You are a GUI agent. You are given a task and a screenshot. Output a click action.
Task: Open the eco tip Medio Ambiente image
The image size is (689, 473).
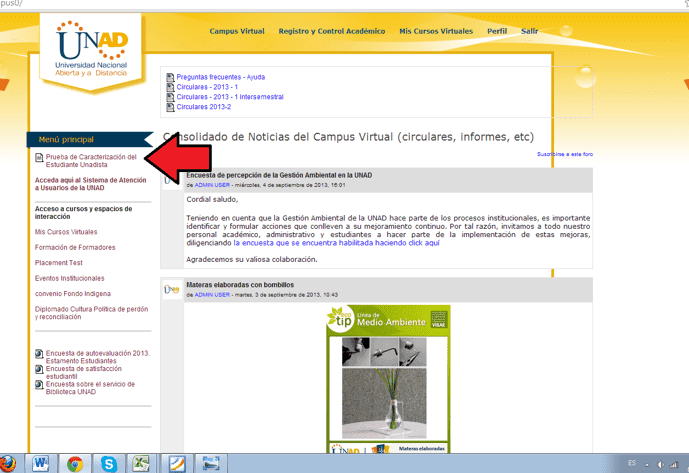click(388, 379)
